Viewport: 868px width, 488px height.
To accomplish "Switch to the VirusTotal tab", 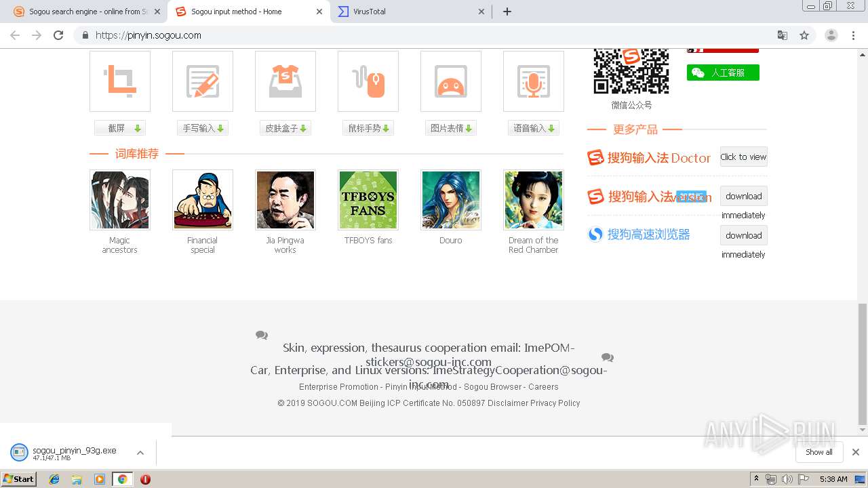I will coord(411,12).
